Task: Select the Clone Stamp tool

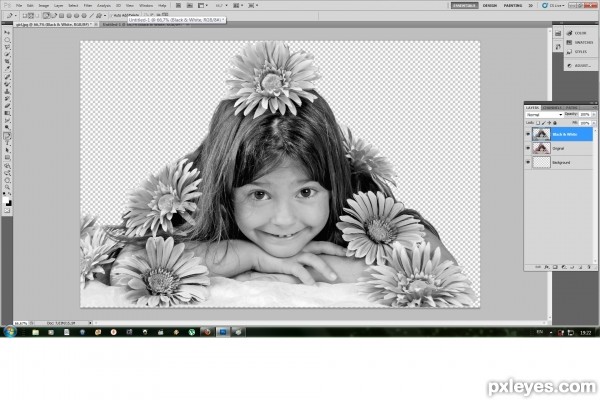Action: pyautogui.click(x=7, y=90)
